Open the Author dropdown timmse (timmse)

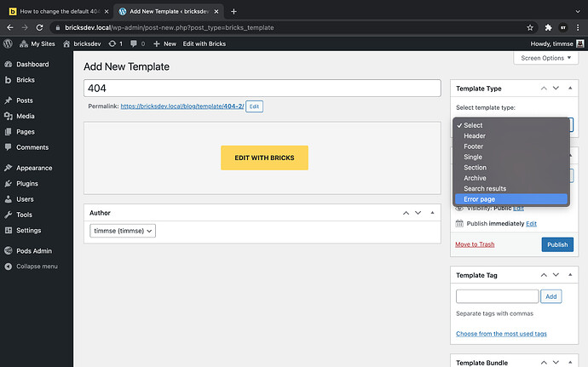point(123,231)
